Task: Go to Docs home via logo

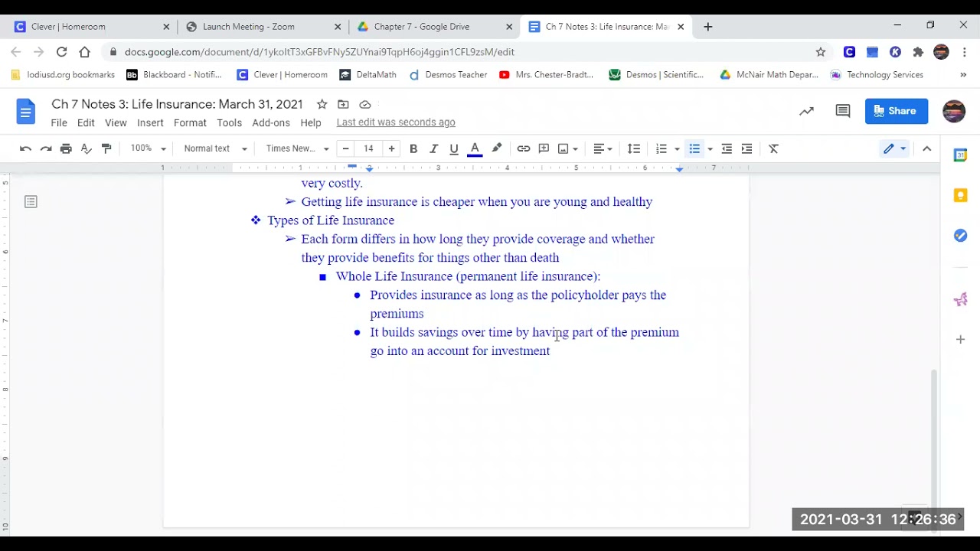Action: tap(26, 112)
